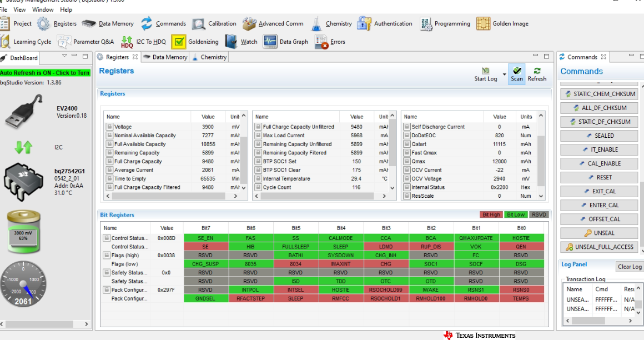The height and width of the screenshot is (340, 644).
Task: Send the RESET command
Action: pos(599,177)
